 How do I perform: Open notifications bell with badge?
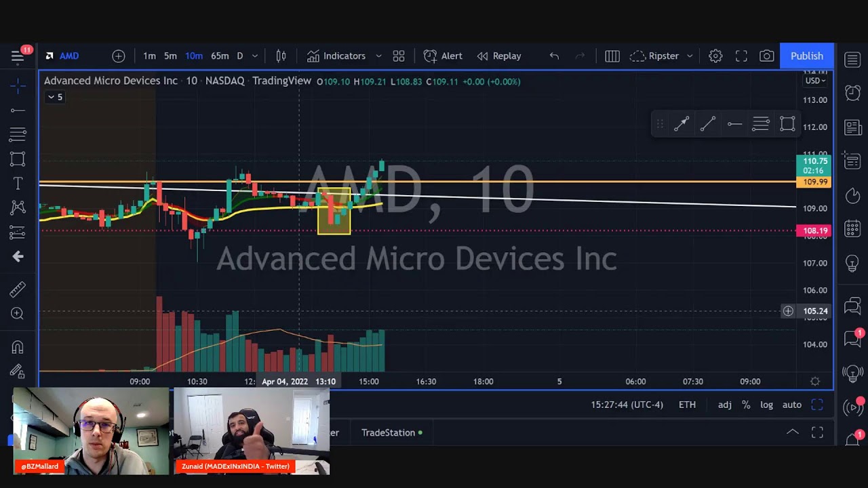852,439
